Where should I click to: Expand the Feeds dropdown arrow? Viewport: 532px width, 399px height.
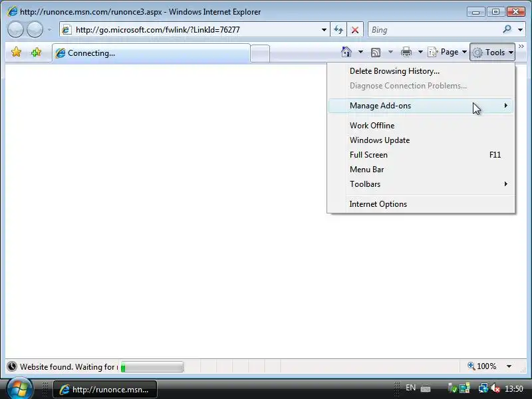click(x=390, y=52)
